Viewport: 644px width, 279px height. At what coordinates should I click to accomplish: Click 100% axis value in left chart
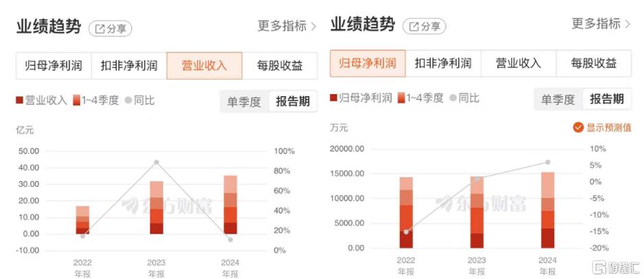point(285,151)
